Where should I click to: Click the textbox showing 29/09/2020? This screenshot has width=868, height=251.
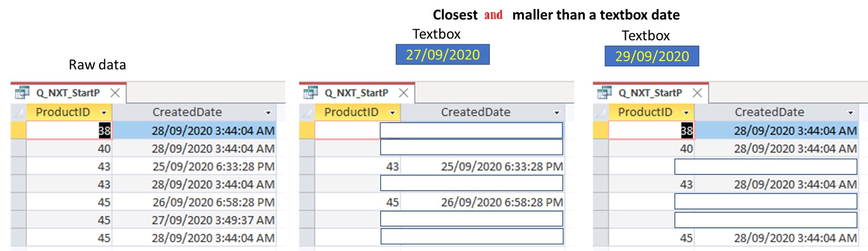(652, 56)
